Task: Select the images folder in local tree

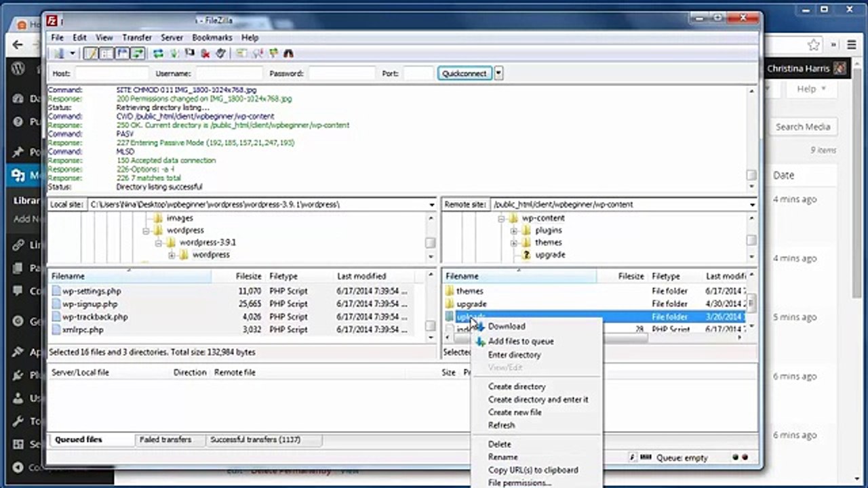Action: pos(180,218)
